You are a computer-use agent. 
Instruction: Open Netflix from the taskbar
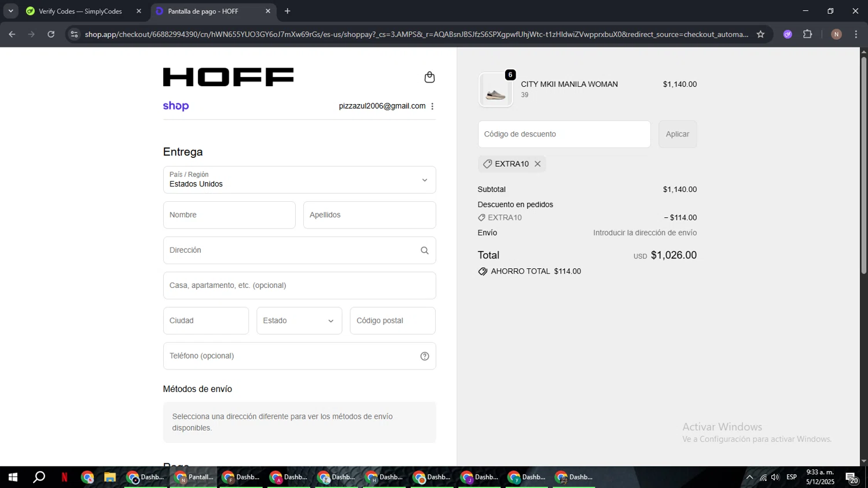click(64, 477)
